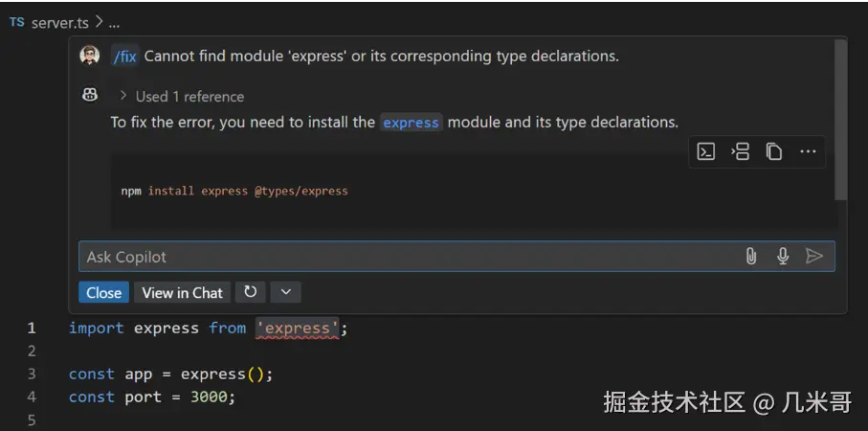The image size is (868, 431).
Task: Click the Copilot assistant icon
Action: tap(90, 95)
